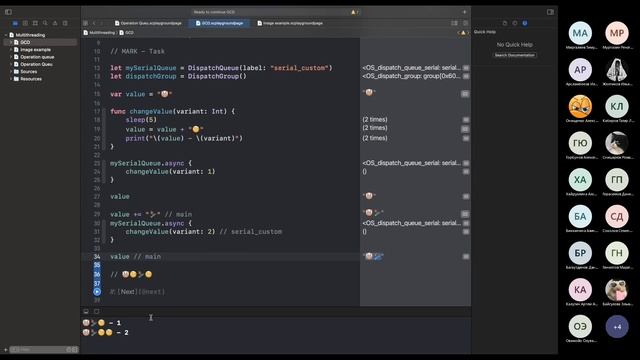The width and height of the screenshot is (640, 360).
Task: Switch to the GCD playground page tab
Action: [x=220, y=23]
